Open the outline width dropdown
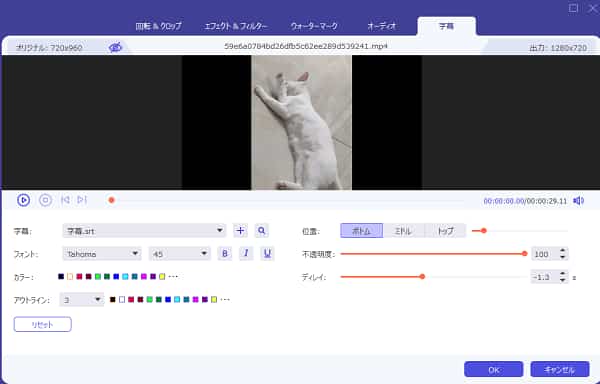 point(82,299)
